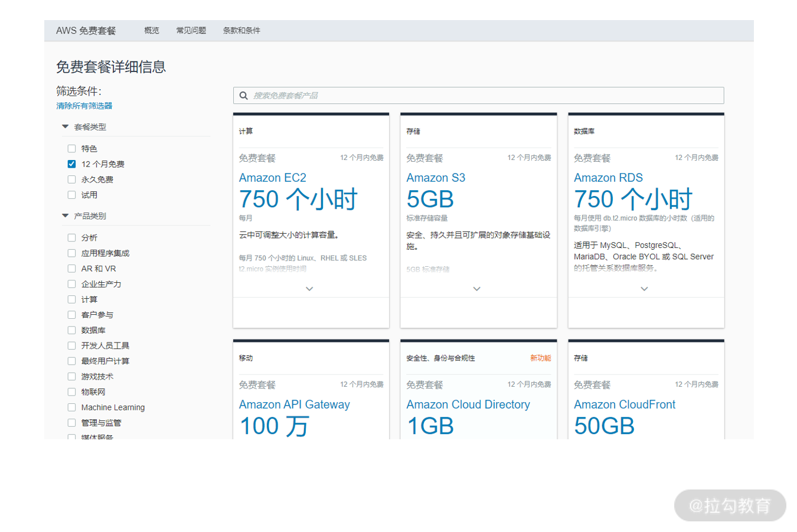Enable the 数据库 category checkbox

pos(71,330)
